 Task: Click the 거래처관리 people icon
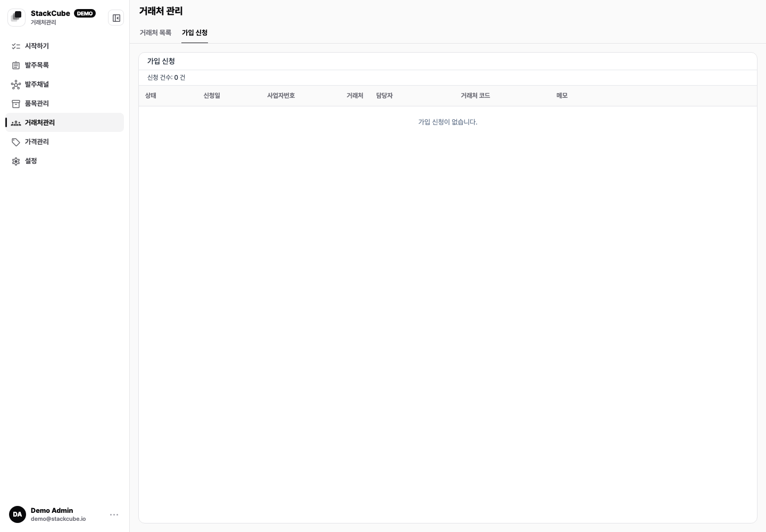click(16, 123)
